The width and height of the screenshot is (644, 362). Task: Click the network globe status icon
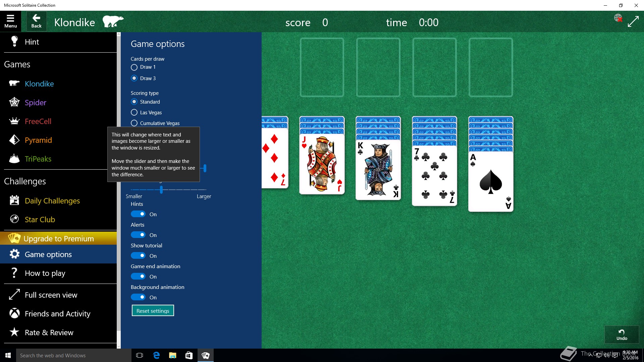tap(618, 18)
